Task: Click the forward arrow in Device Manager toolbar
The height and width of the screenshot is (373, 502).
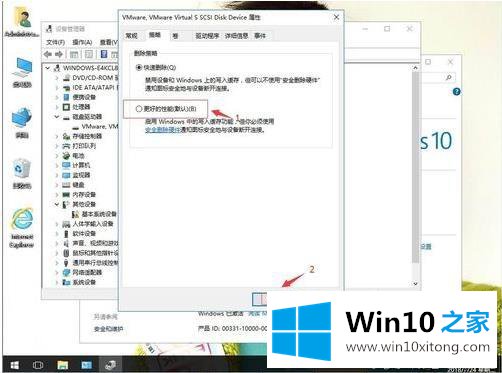Action: pos(59,54)
